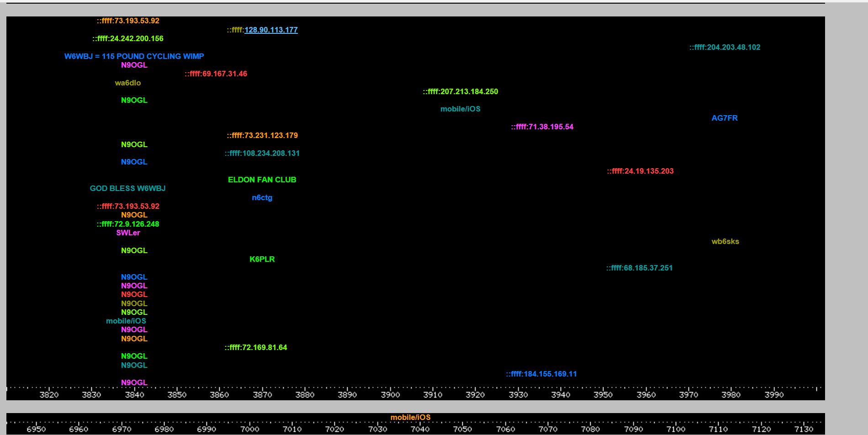This screenshot has height=435, width=868.
Task: Tune to 3820 on the frequency scale
Action: 49,395
